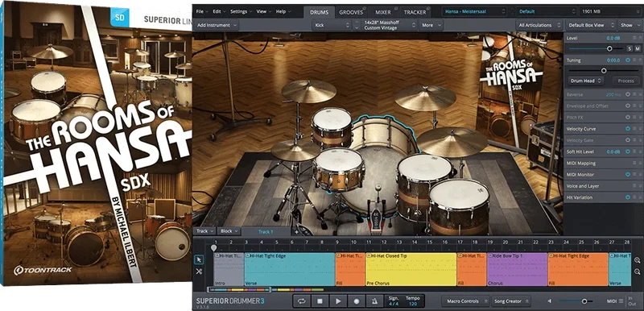This screenshot has width=644, height=311.
Task: Open the Add Instrument dropdown
Action: (217, 25)
